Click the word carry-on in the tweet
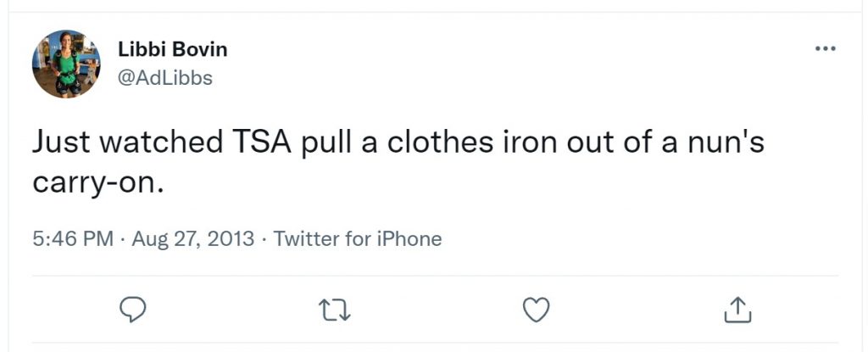868x352 pixels. [x=98, y=183]
